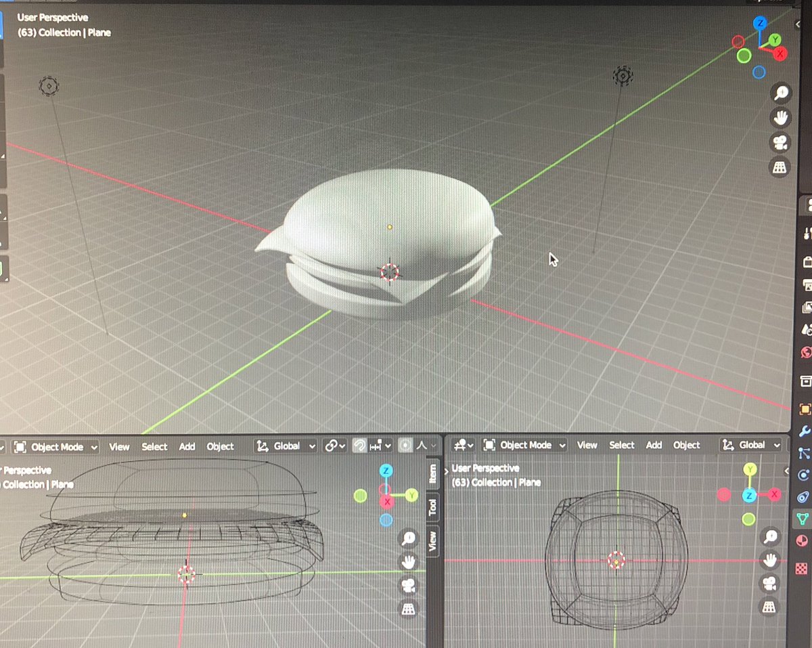The height and width of the screenshot is (648, 812).
Task: Open the Tool properties tab
Action: tap(806, 234)
